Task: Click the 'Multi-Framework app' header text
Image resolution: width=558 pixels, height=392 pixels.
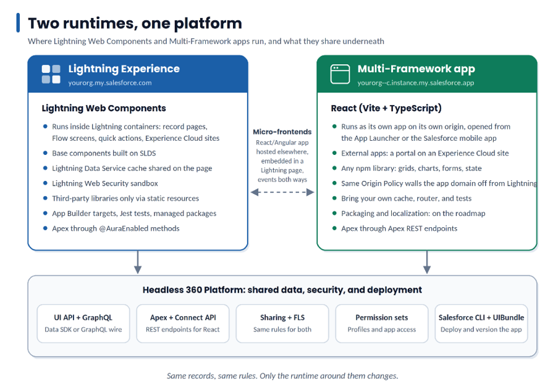Action: click(x=416, y=69)
